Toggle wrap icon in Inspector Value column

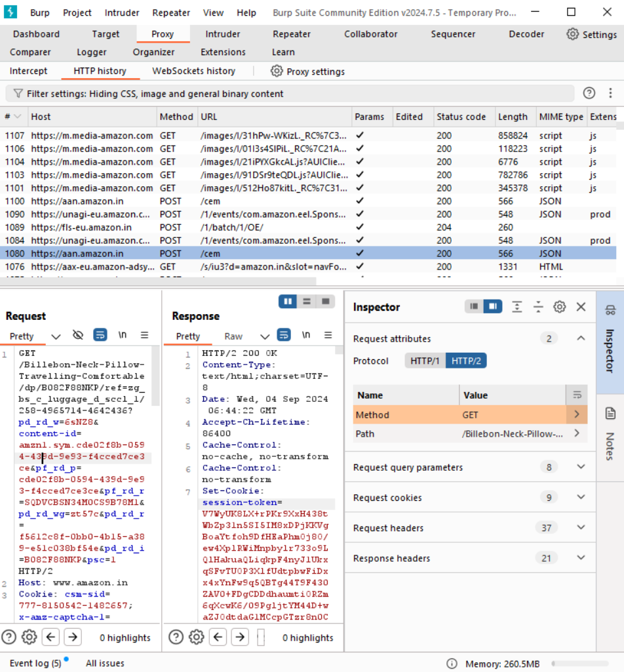(577, 395)
